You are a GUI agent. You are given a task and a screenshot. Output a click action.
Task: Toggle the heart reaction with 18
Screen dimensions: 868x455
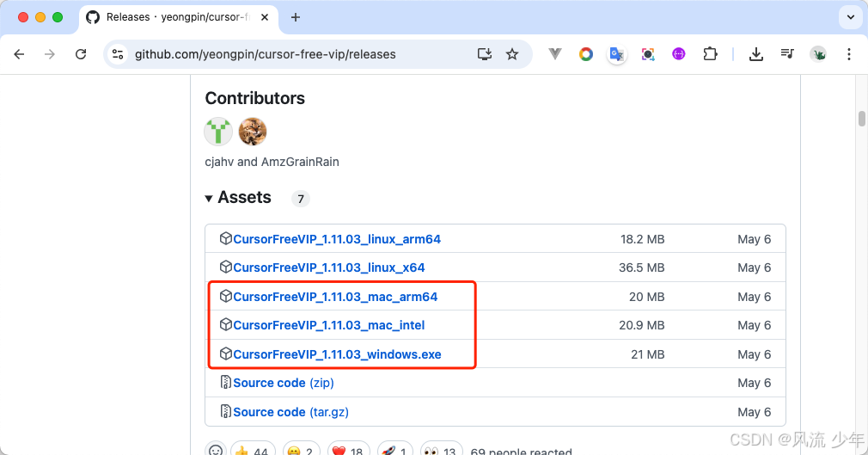tap(349, 451)
